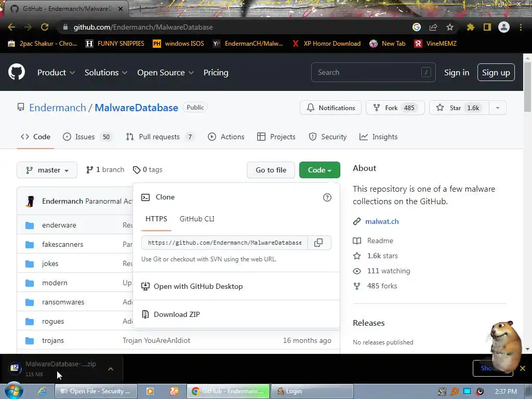Select the HTTPS clone tab

click(156, 219)
